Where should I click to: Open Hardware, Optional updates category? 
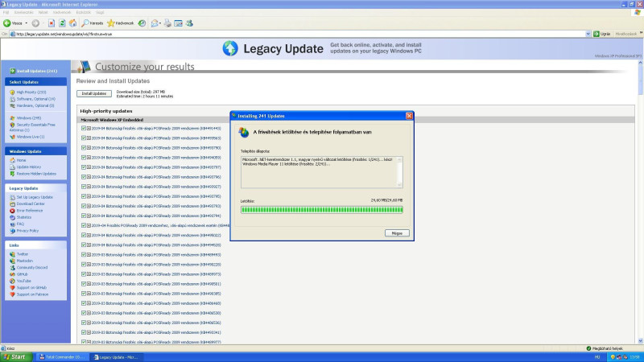click(x=35, y=105)
